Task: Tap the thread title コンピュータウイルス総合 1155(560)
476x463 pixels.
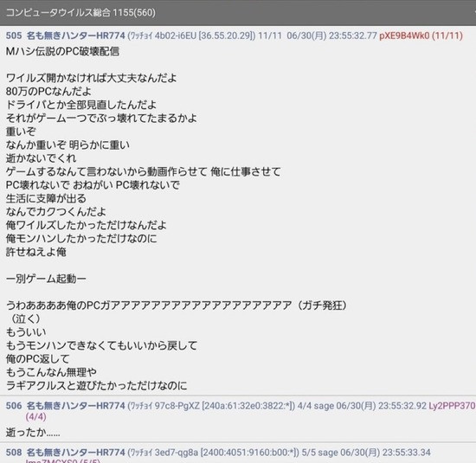Action: coord(80,12)
